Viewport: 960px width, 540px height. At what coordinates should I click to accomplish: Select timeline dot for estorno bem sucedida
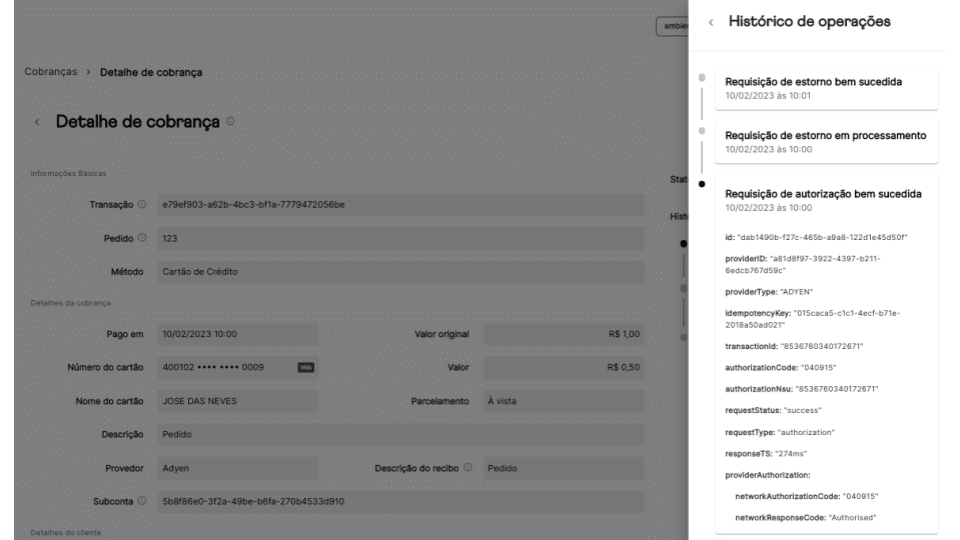tap(702, 78)
